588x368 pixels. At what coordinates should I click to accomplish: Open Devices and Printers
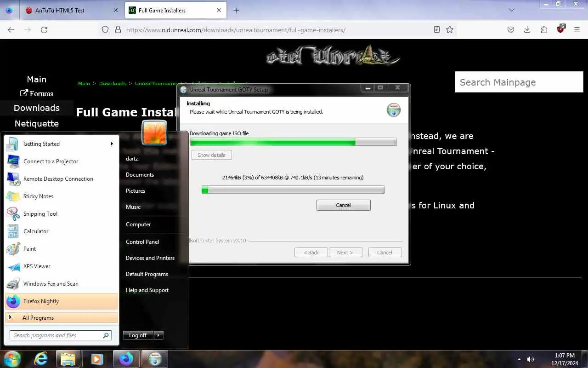pyautogui.click(x=150, y=258)
